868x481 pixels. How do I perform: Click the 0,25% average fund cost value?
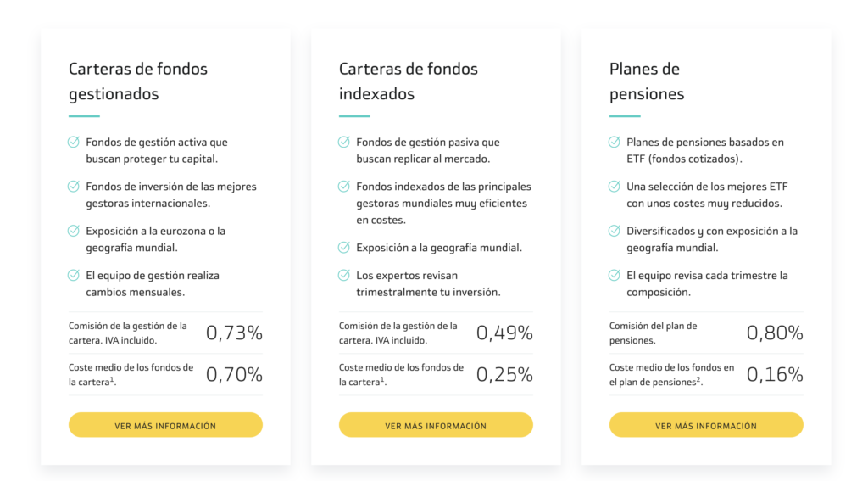(x=504, y=375)
